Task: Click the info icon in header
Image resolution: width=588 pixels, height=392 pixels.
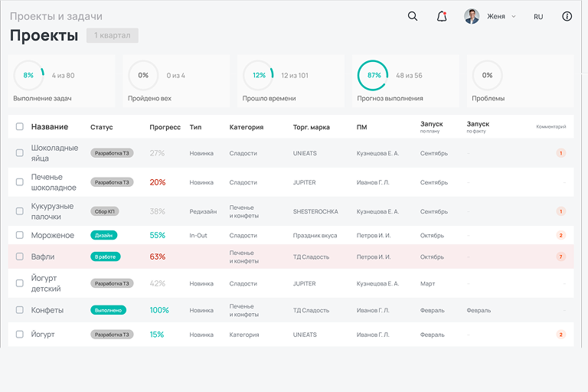Action: pos(567,16)
